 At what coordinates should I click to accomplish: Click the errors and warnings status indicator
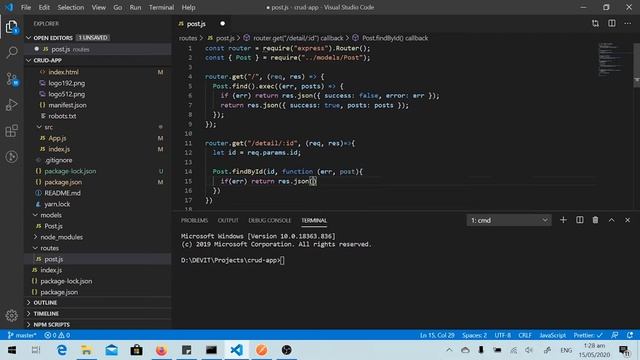tap(57, 335)
